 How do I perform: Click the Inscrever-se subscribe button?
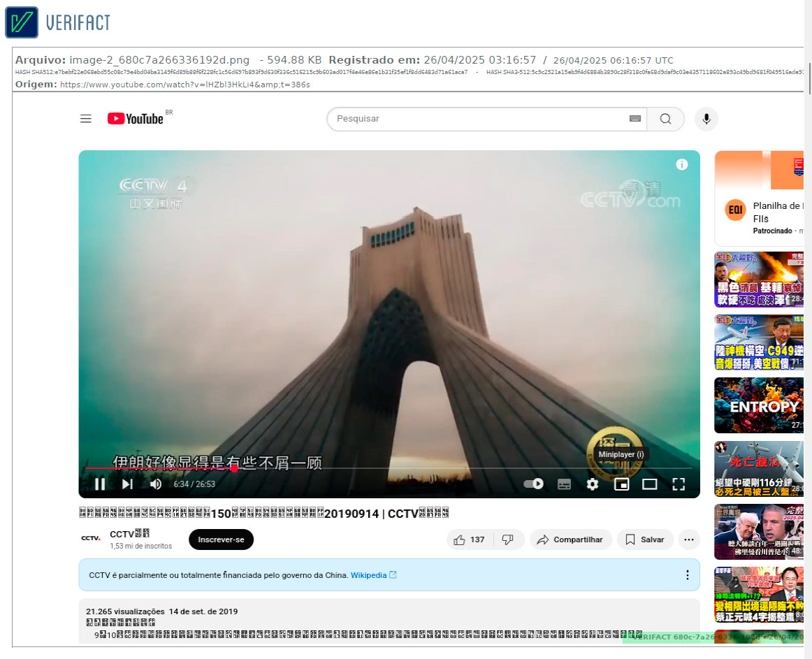[x=221, y=539]
